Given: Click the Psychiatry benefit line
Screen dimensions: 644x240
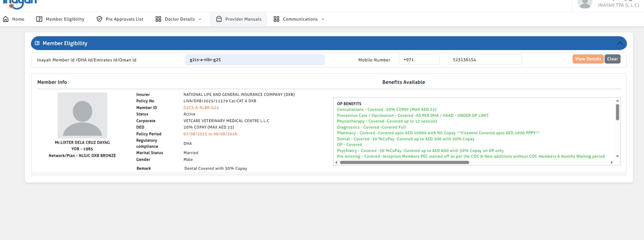Looking at the screenshot, I should coord(420,151).
